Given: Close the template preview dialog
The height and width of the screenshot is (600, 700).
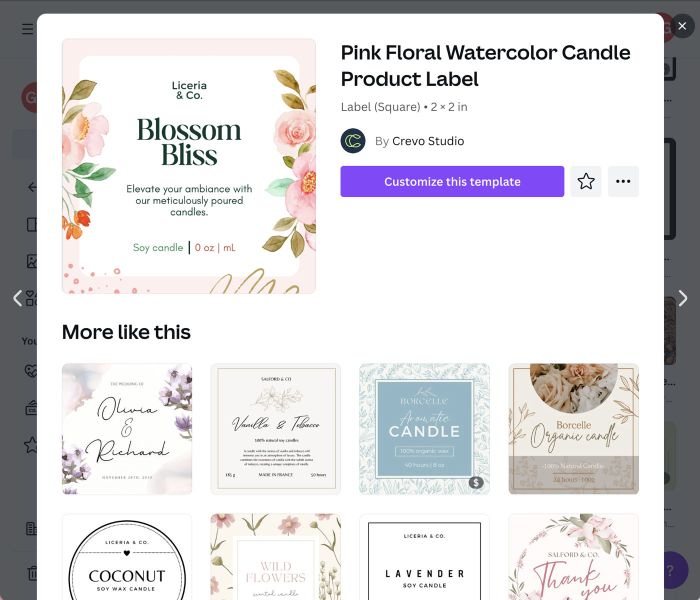Looking at the screenshot, I should coord(682,26).
